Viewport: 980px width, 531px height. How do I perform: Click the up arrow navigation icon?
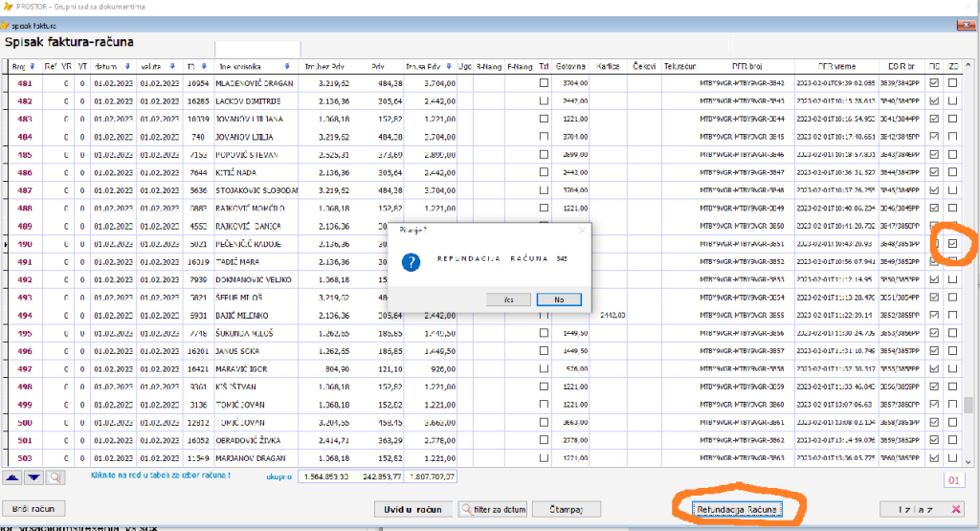pyautogui.click(x=13, y=476)
